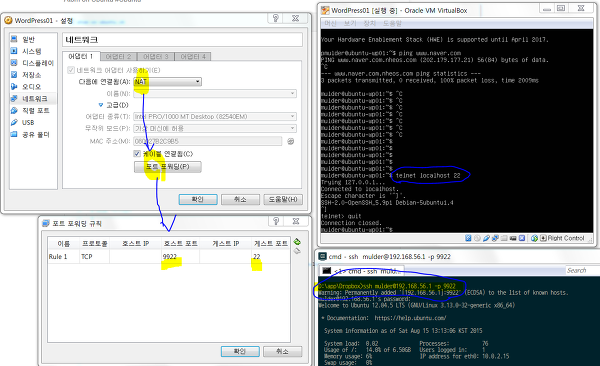This screenshot has width=600, height=366.
Task: Open the 장치 menu in VirtualBox VM window
Action: 370,23
